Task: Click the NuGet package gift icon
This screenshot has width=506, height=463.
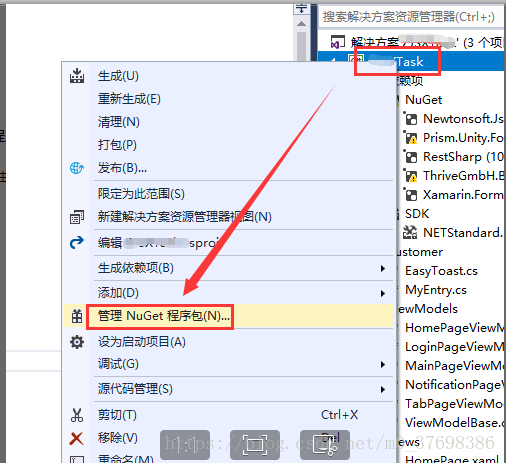Action: (x=77, y=316)
